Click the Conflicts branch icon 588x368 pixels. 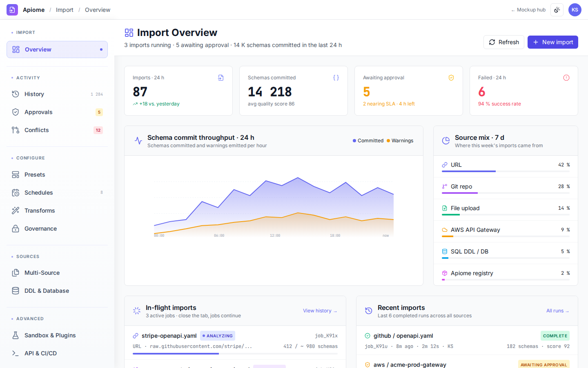pos(16,130)
